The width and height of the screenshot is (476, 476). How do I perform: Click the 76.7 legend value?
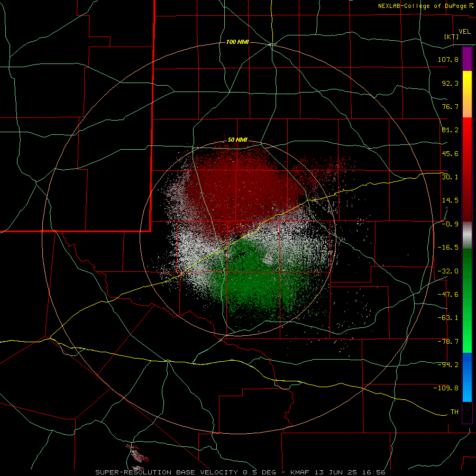(x=450, y=106)
